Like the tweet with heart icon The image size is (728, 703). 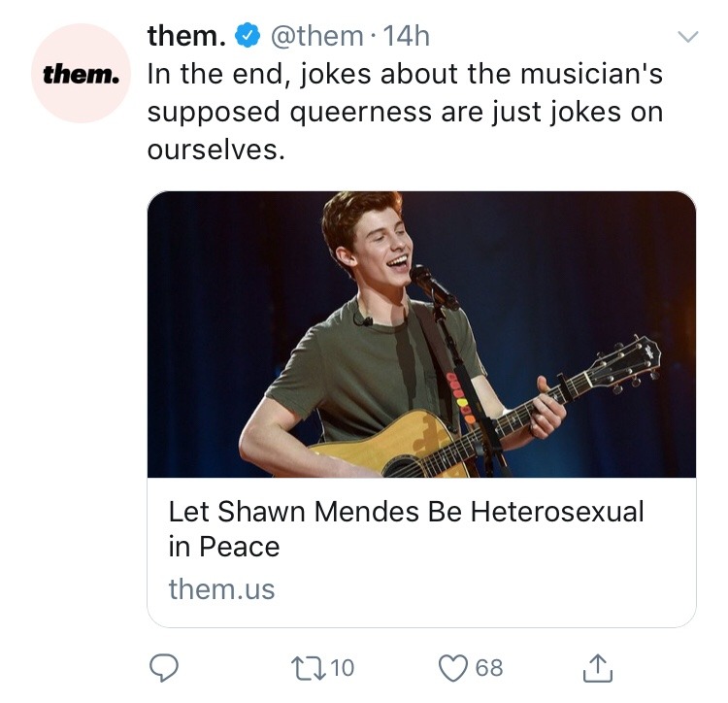(452, 667)
